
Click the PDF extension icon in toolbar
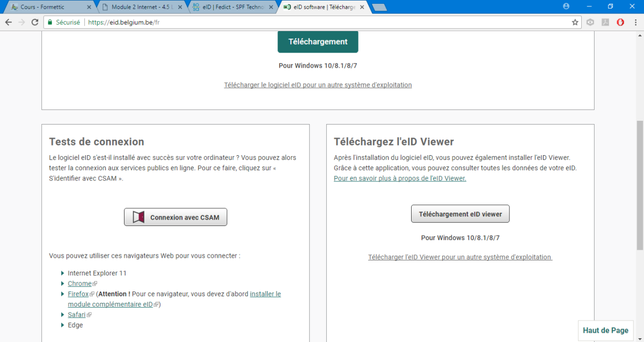(x=605, y=23)
